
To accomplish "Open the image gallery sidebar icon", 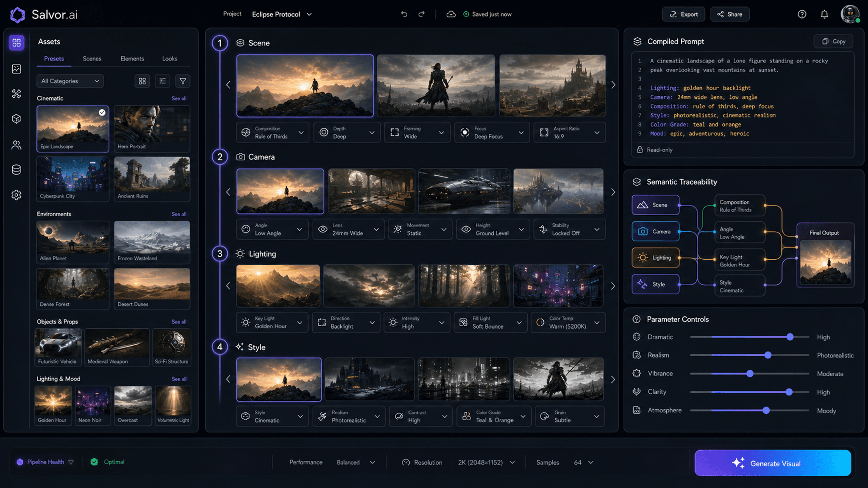I will [x=17, y=69].
